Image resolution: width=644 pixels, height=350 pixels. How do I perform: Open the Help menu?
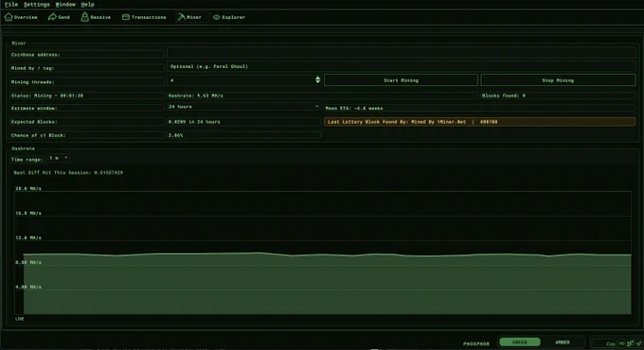(87, 5)
